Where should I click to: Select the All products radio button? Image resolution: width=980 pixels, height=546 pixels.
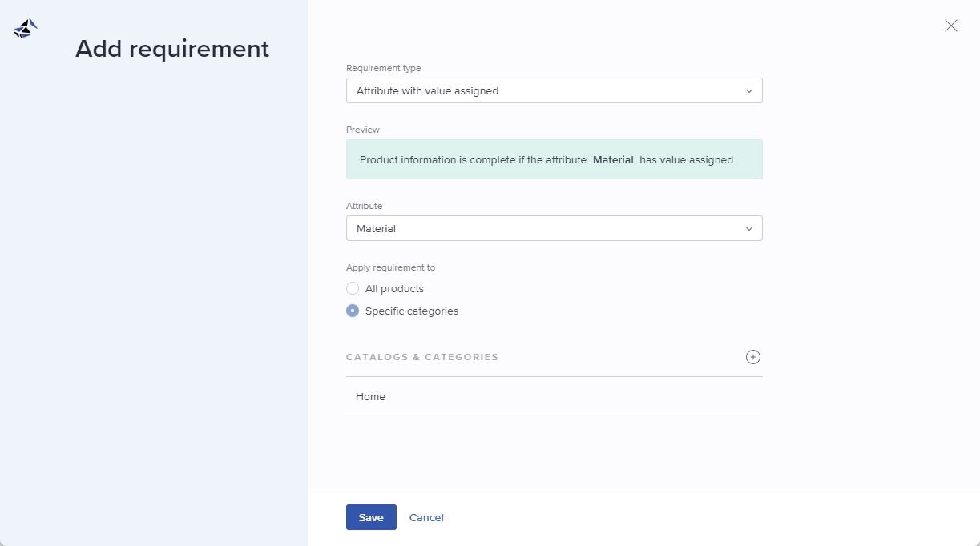coord(353,288)
